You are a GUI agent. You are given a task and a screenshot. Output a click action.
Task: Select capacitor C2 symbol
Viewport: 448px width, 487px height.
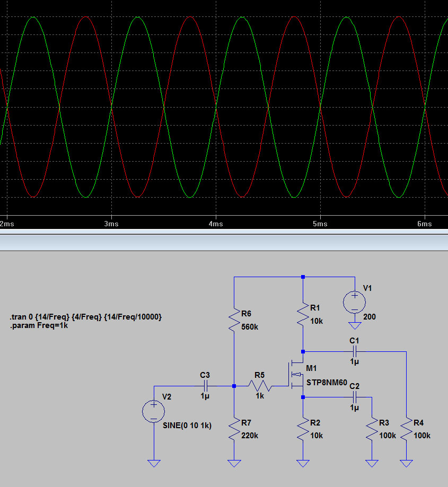(x=355, y=397)
